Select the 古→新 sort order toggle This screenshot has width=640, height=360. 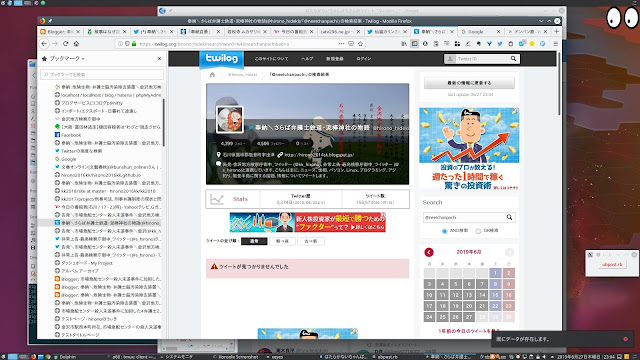coord(311,241)
